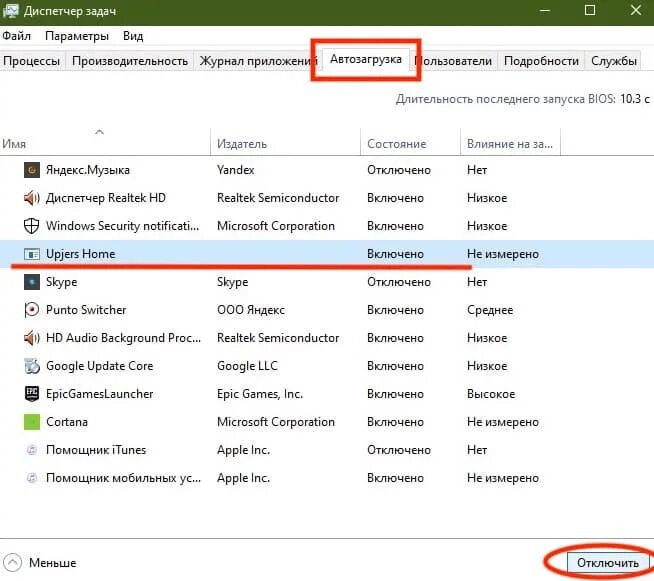Click the EpicGamesLauncher icon
The height and width of the screenshot is (581, 654).
pyautogui.click(x=32, y=394)
